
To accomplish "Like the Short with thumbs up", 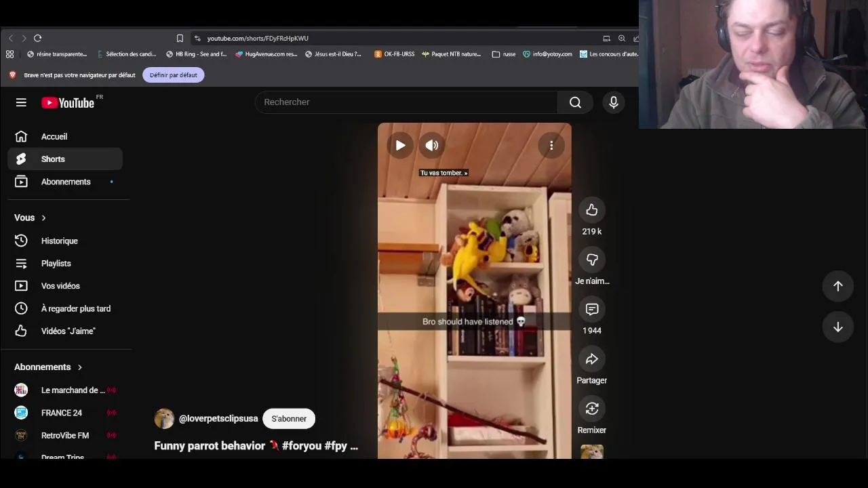I will click(x=592, y=210).
